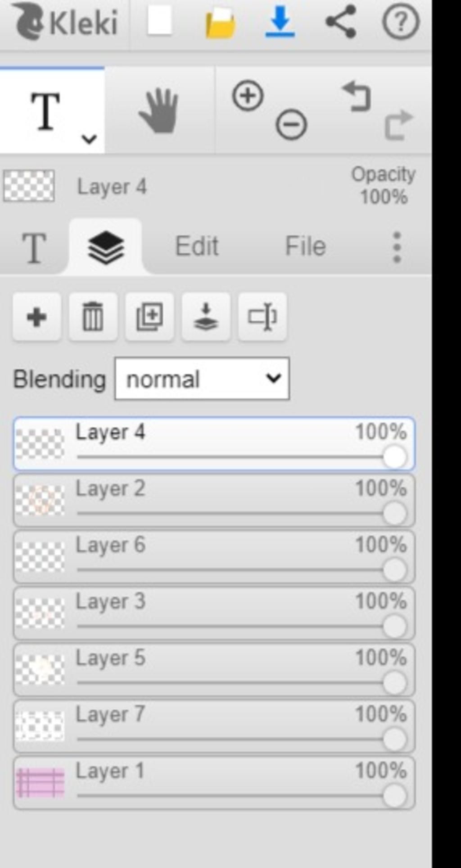Click the new image icon

[x=159, y=21]
